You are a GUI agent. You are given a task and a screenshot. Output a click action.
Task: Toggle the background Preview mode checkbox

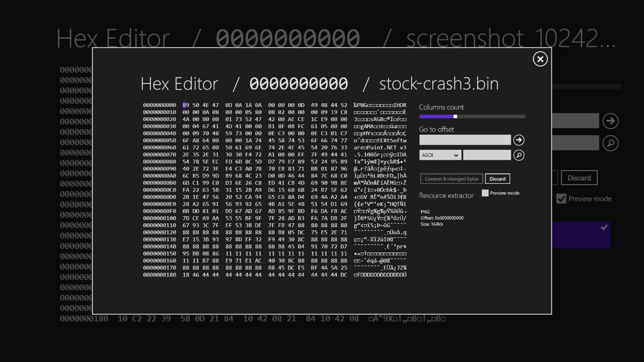point(561,199)
